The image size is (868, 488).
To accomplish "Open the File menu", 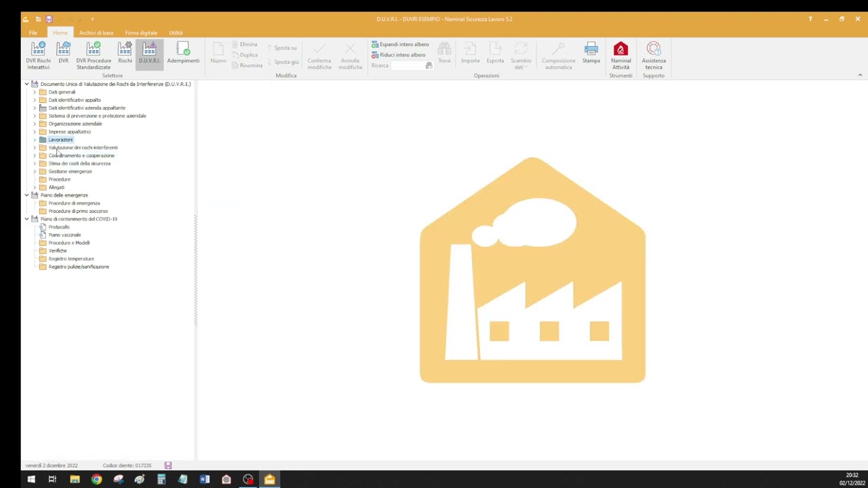I will (x=33, y=33).
